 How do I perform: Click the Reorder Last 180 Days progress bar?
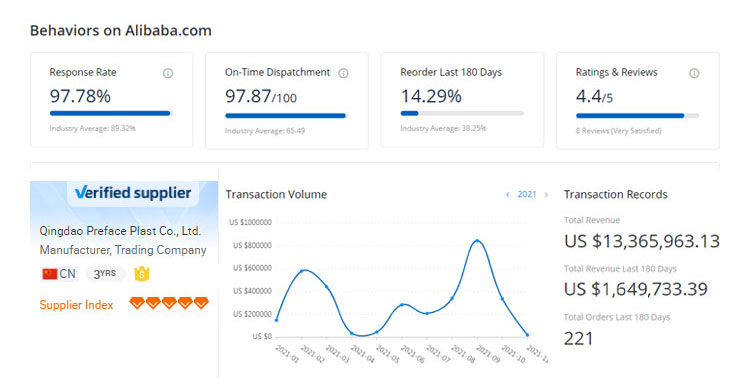tap(462, 113)
